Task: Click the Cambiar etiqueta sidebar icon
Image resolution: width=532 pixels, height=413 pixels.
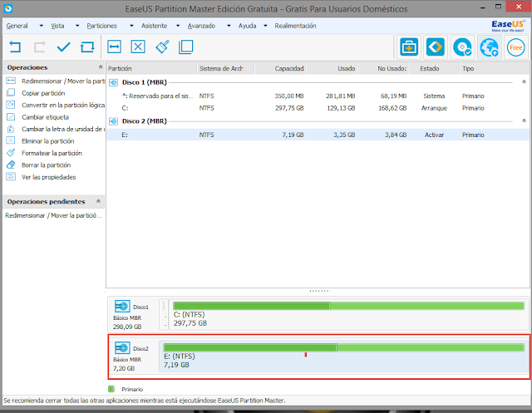Action: point(11,116)
